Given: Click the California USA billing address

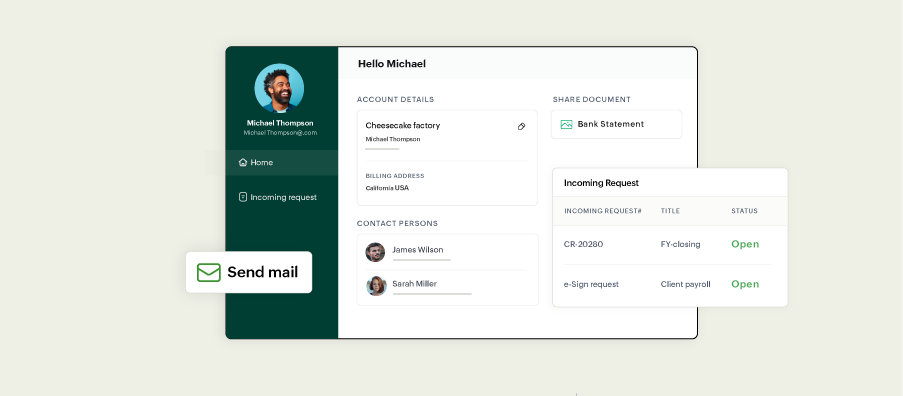Looking at the screenshot, I should click(387, 188).
